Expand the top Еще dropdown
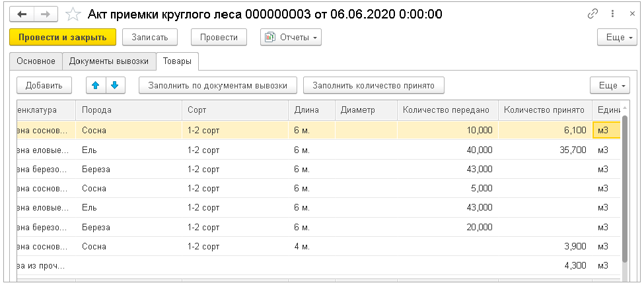The width and height of the screenshot is (644, 287). point(614,38)
